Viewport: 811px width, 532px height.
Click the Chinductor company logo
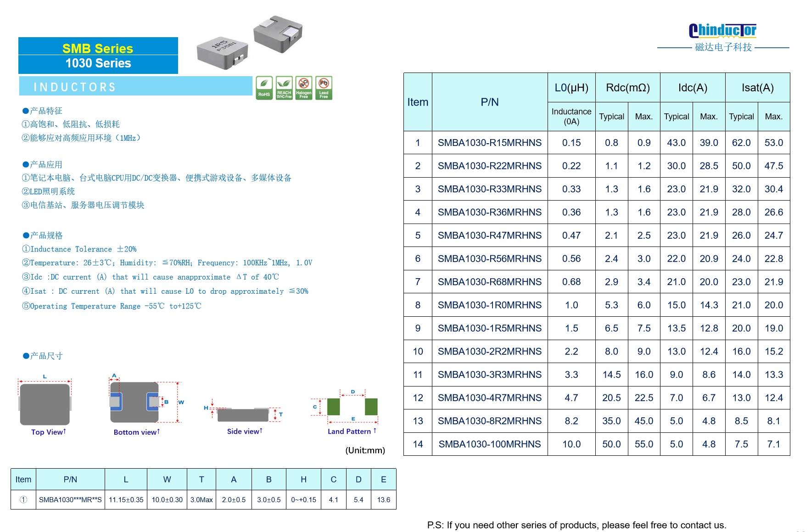pyautogui.click(x=722, y=31)
